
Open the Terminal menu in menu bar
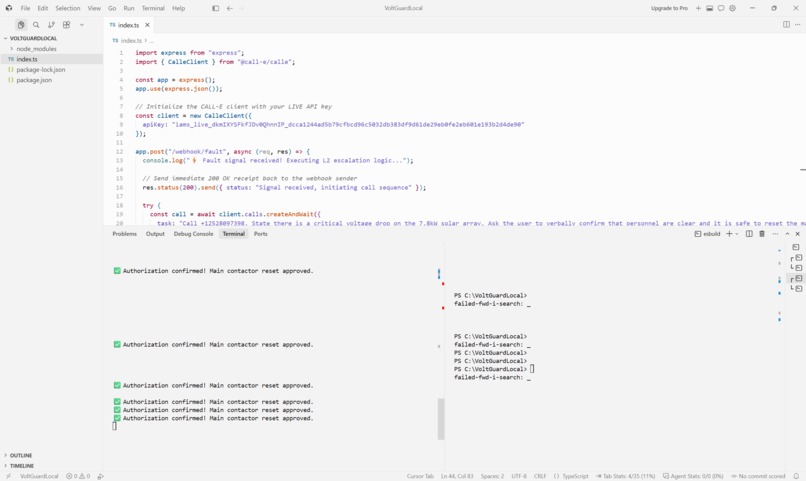[153, 8]
